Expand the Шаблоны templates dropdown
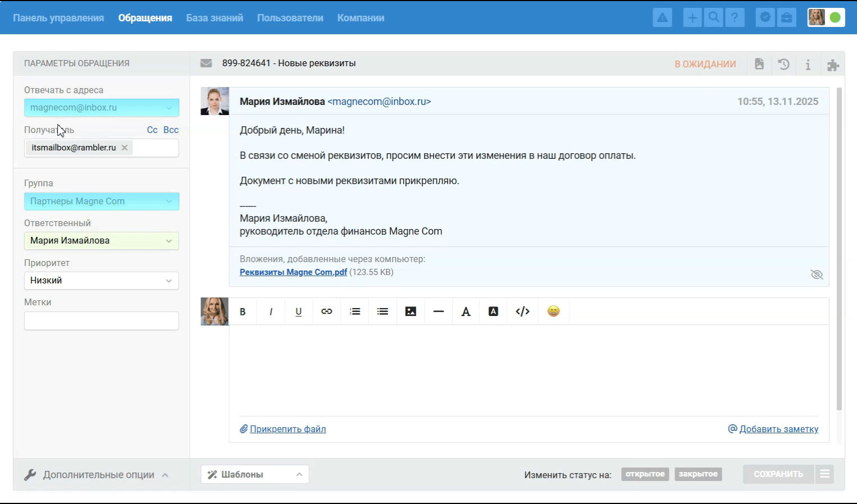The height and width of the screenshot is (504, 857). [254, 474]
